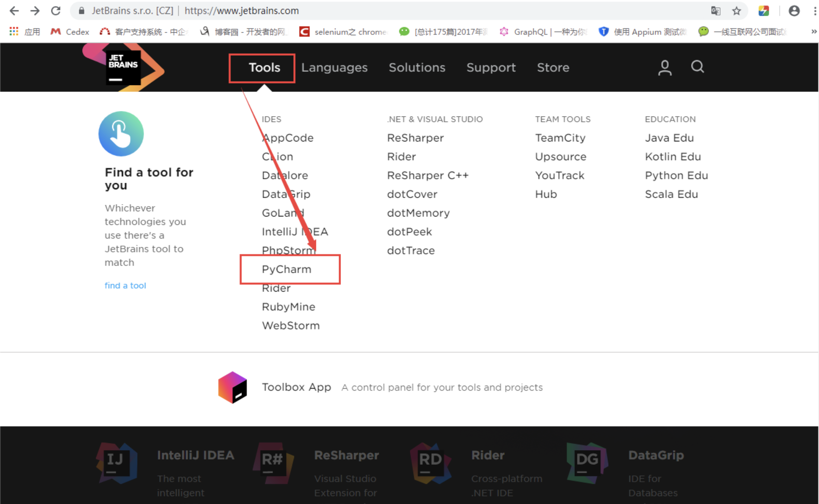Select PyCharm from IDEs list
819x504 pixels.
coord(286,270)
